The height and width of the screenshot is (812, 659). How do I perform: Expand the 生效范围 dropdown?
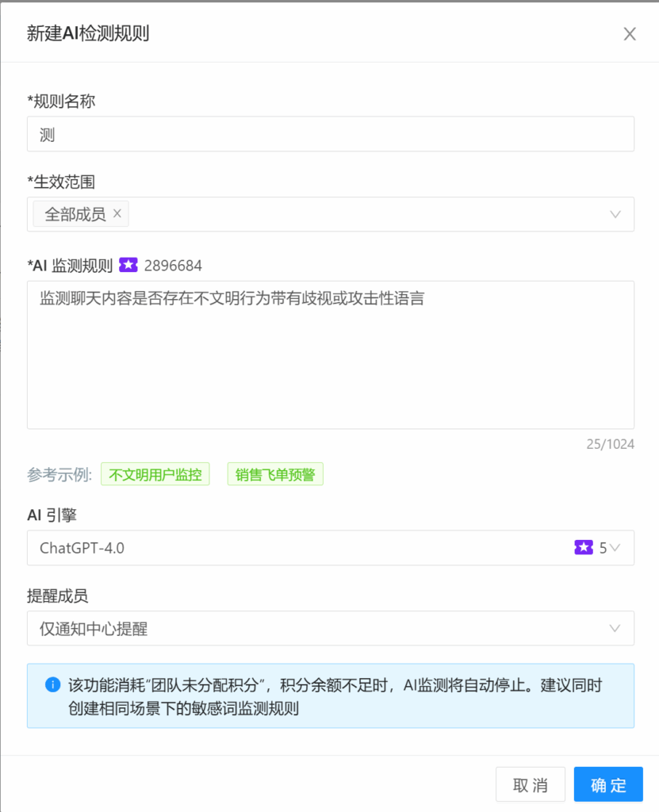pos(615,213)
